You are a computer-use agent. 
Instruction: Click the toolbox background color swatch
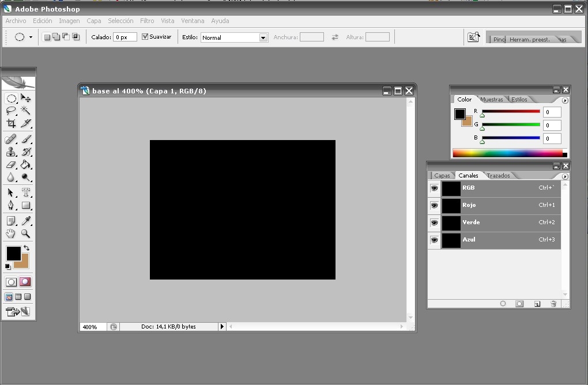pyautogui.click(x=24, y=263)
